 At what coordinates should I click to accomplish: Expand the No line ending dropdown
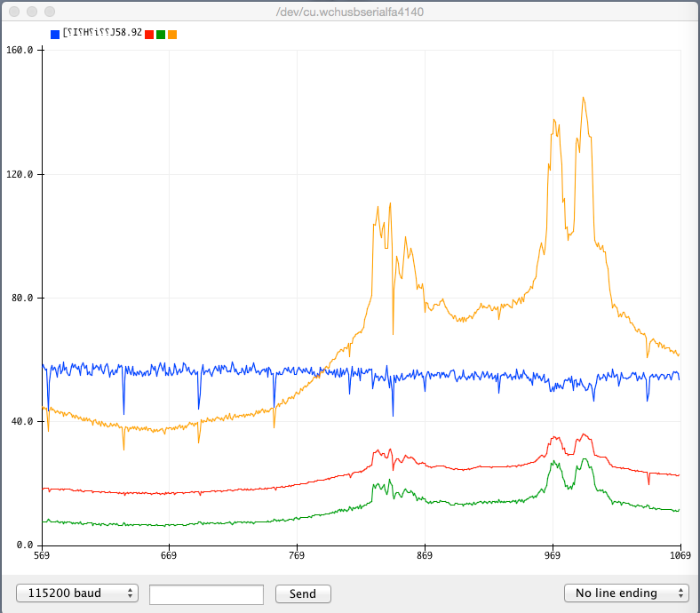click(x=626, y=593)
